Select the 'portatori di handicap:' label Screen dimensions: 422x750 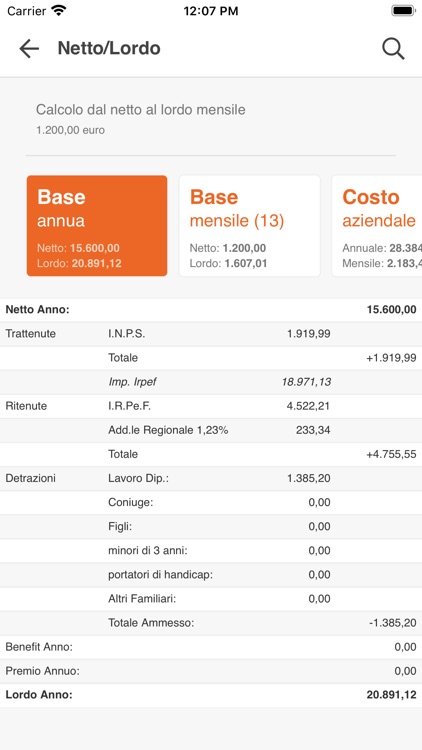tap(160, 574)
